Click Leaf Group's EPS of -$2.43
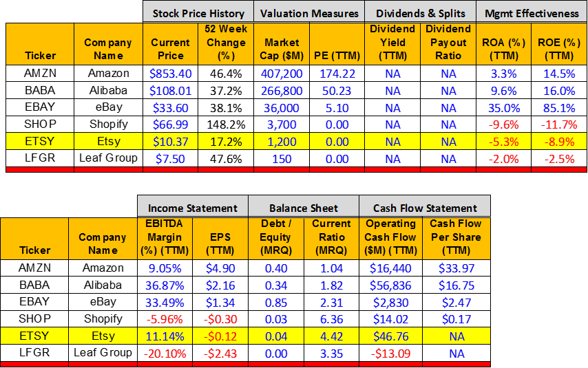This screenshot has height=368, width=588. (x=220, y=354)
